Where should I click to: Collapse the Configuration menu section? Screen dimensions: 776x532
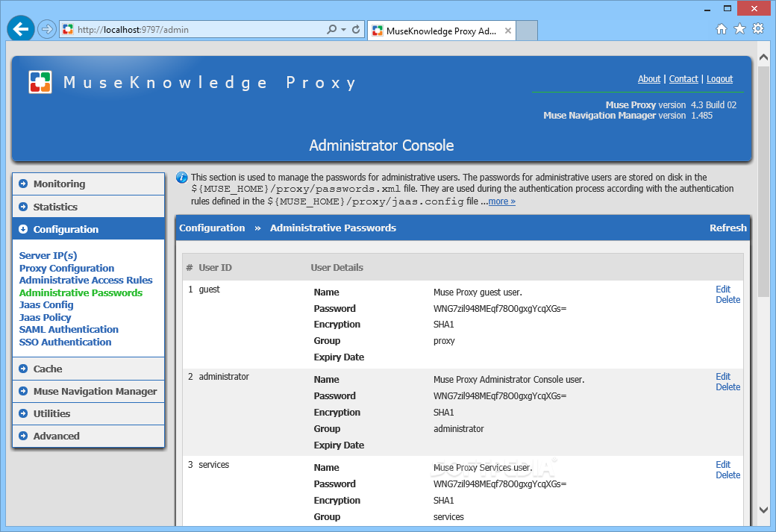(89, 229)
